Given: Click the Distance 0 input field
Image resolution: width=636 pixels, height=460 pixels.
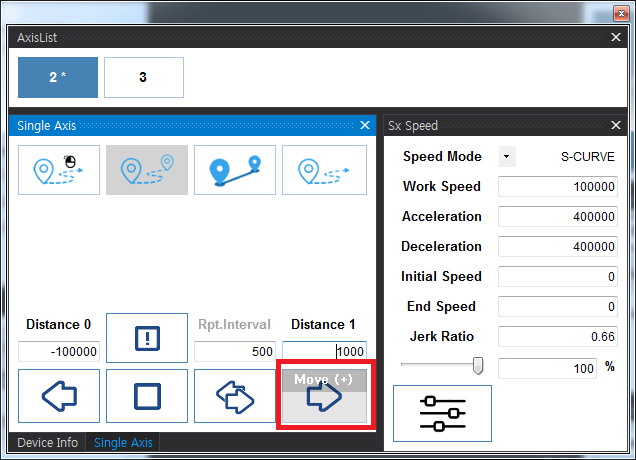Looking at the screenshot, I should pyautogui.click(x=59, y=352).
